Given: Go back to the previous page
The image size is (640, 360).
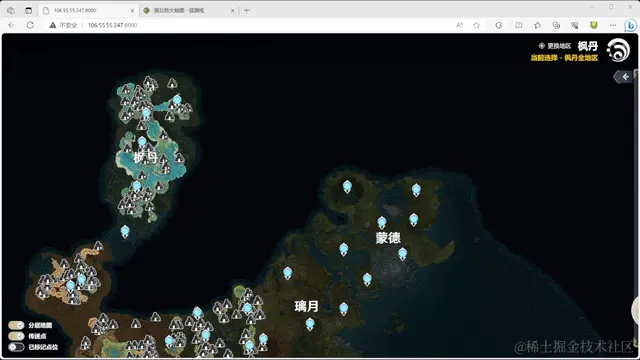Looking at the screenshot, I should (11, 25).
